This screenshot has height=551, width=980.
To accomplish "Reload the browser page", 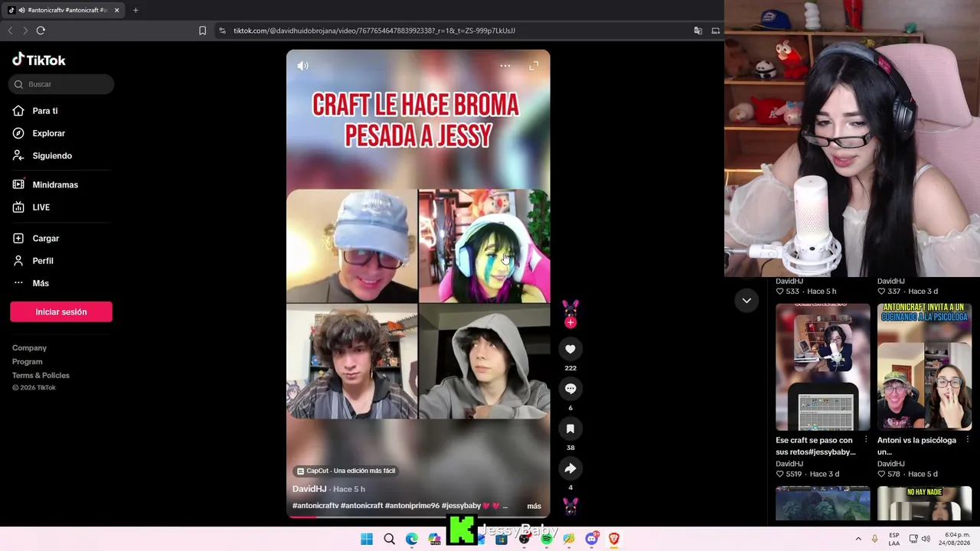I will [x=41, y=31].
